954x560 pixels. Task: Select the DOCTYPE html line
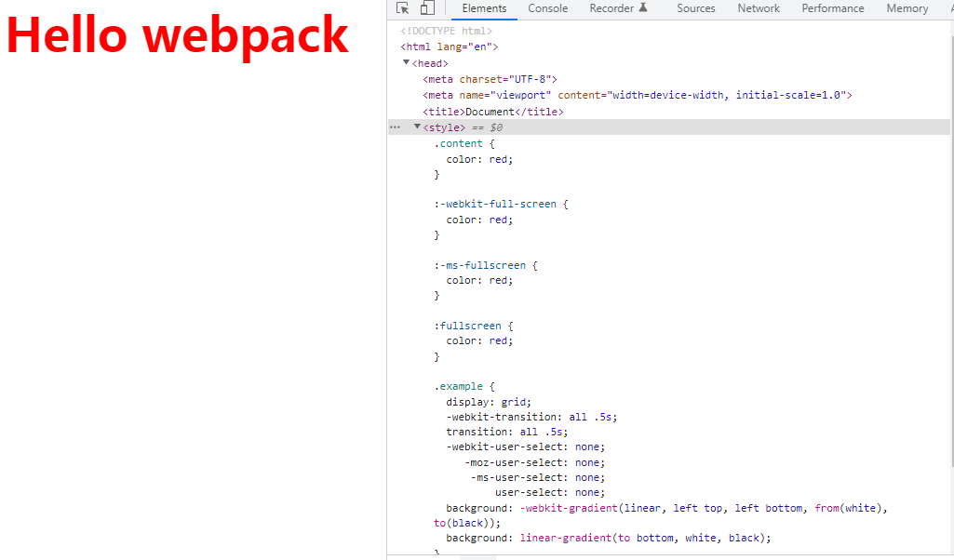tap(446, 31)
